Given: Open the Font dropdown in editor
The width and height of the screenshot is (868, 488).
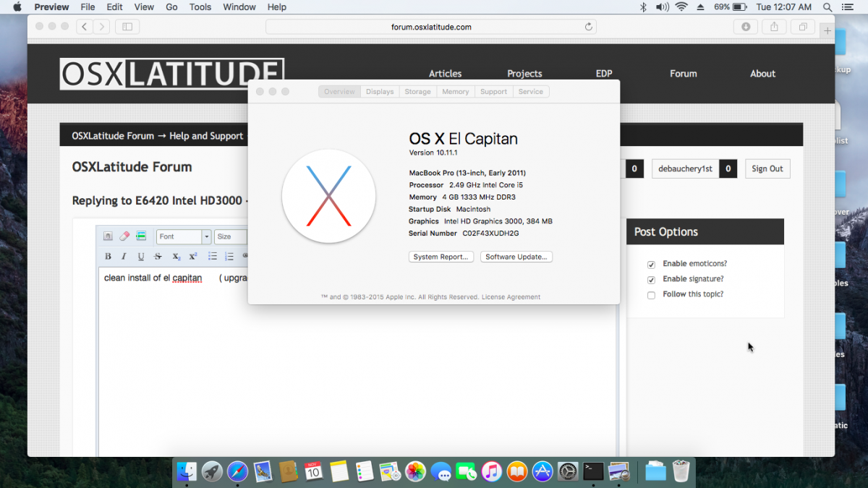Looking at the screenshot, I should click(184, 236).
